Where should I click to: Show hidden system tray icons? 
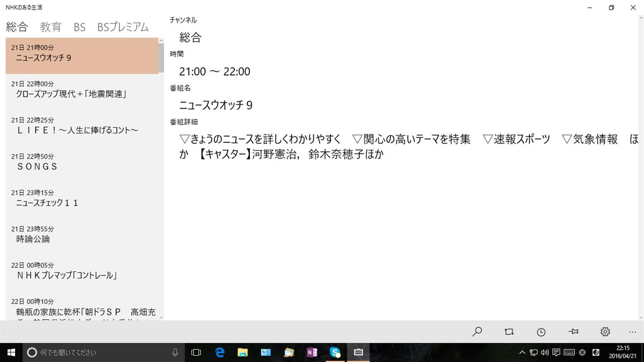[x=522, y=353]
